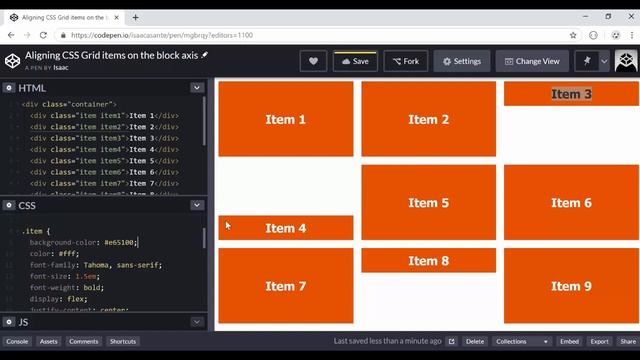Open Chrome three-dot menu

pyautogui.click(x=632, y=35)
